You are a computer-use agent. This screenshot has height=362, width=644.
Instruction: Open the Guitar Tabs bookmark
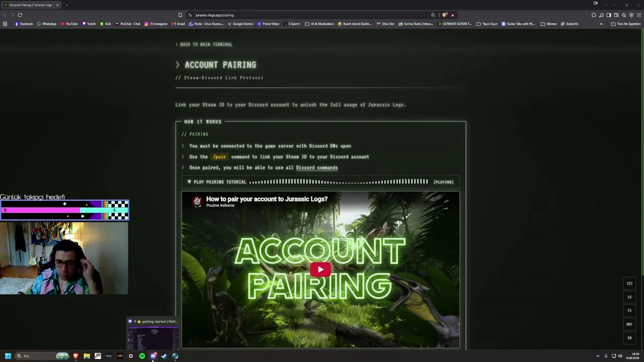point(519,24)
